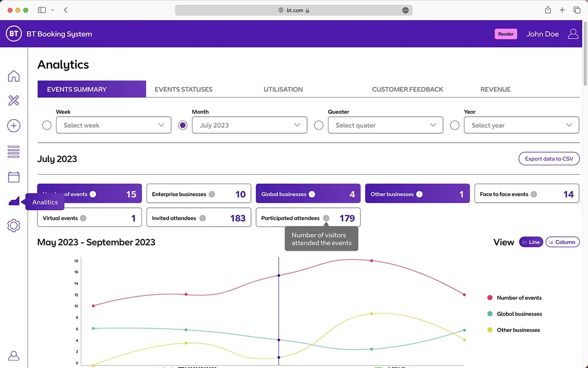Expand the Select week dropdown

click(113, 125)
